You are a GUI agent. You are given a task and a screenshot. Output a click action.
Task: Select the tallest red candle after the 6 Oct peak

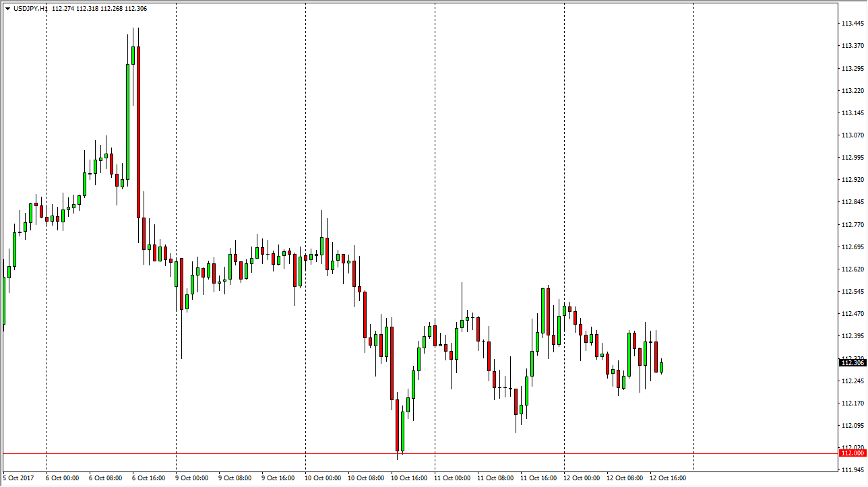[x=138, y=131]
